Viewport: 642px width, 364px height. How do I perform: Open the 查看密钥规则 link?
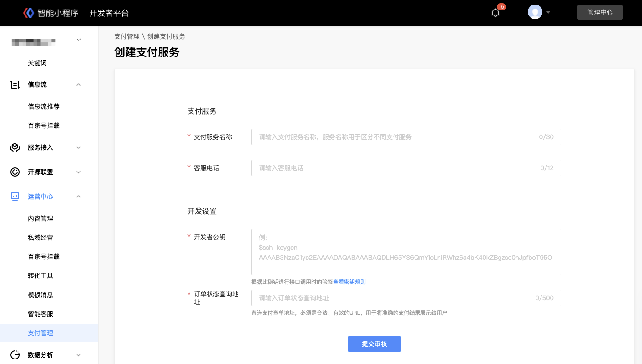click(349, 282)
